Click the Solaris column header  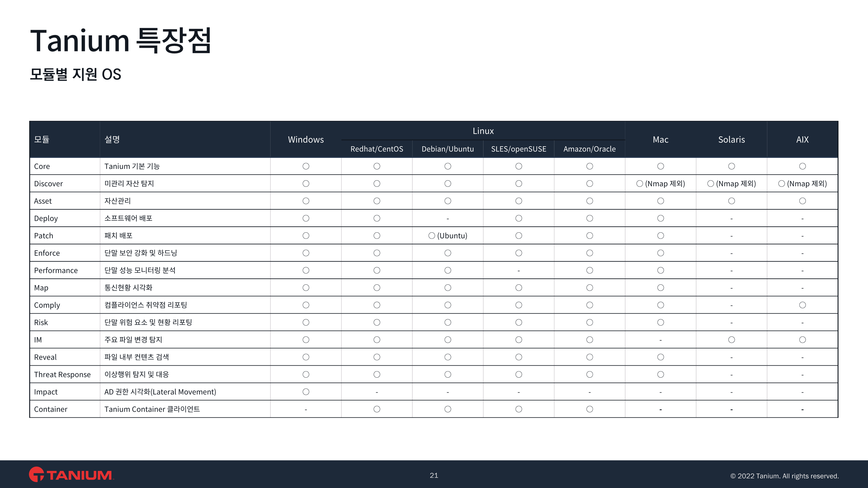pos(731,139)
